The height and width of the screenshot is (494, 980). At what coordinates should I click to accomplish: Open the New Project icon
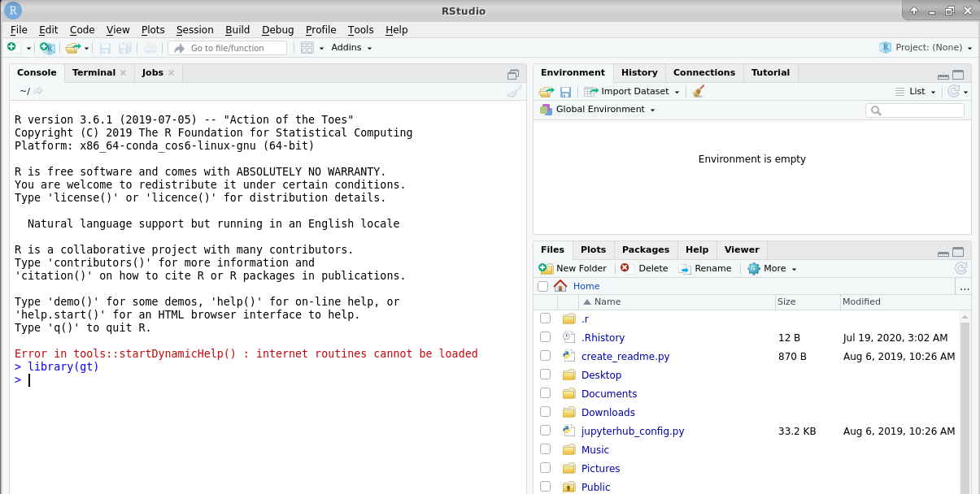(x=47, y=47)
